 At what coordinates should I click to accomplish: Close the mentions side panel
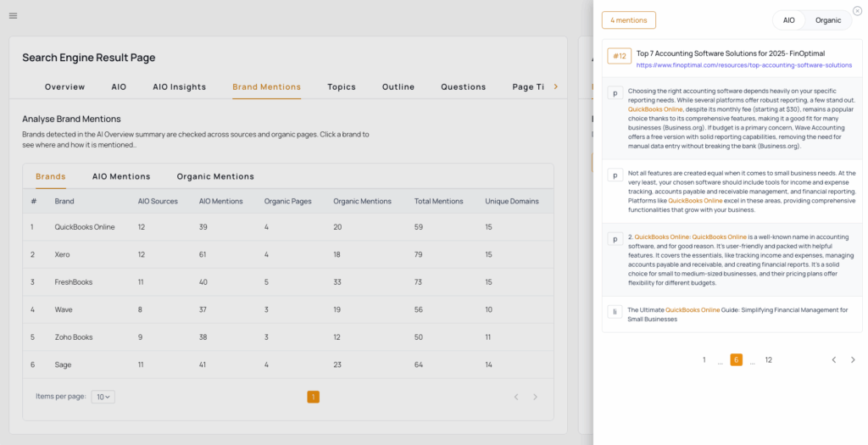point(858,10)
